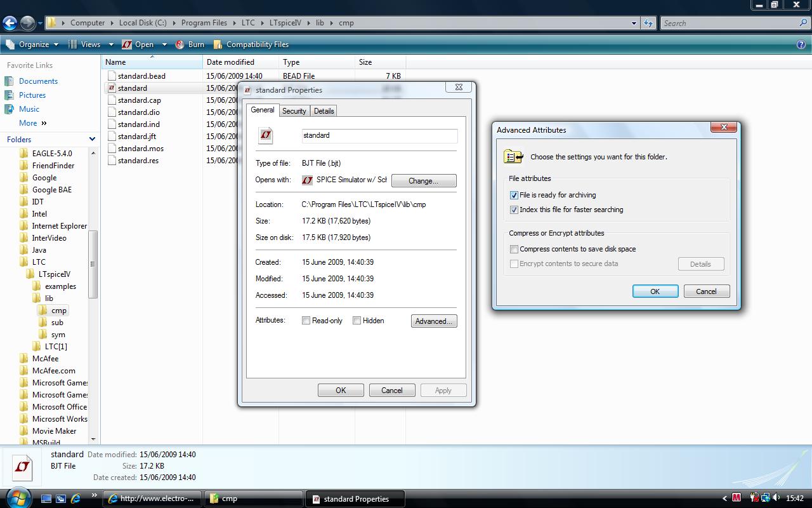Select the standard BJT file icon in the list

[x=112, y=88]
